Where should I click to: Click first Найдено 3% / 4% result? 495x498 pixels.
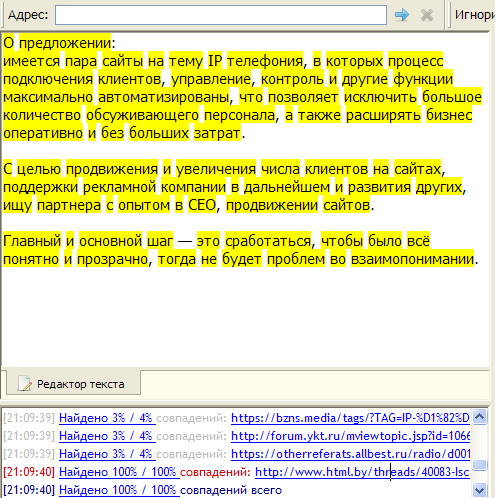[107, 418]
